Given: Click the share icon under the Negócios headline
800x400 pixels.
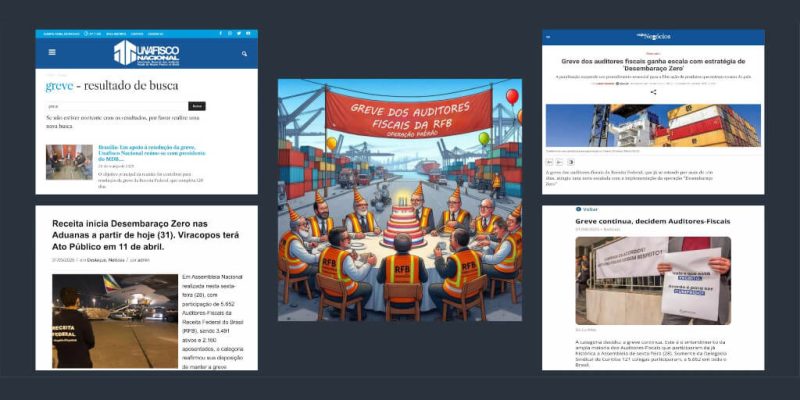Looking at the screenshot, I should point(653,92).
